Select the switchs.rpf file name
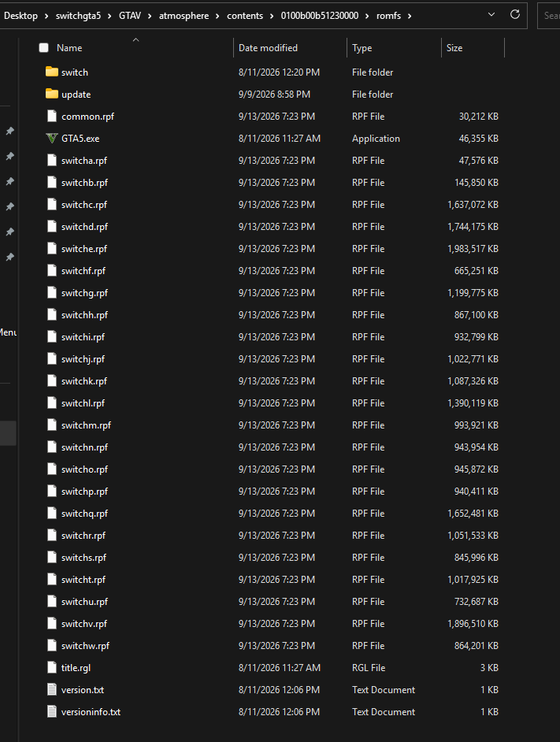This screenshot has height=742, width=560. click(x=83, y=558)
